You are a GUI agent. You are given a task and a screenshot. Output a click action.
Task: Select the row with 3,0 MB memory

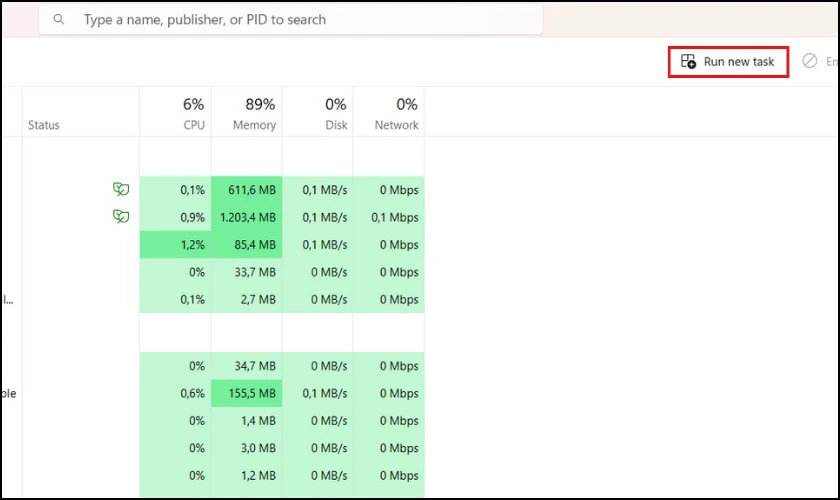pos(213,448)
